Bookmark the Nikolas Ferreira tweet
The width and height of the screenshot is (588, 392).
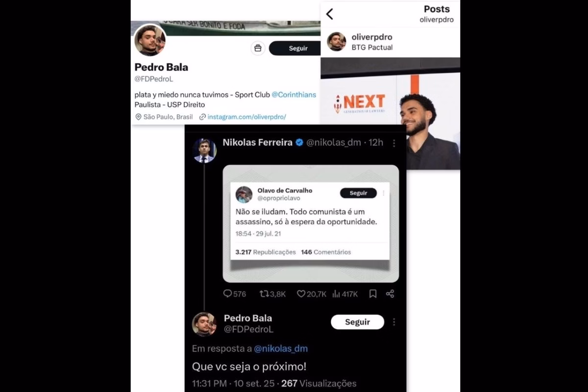pos(373,294)
